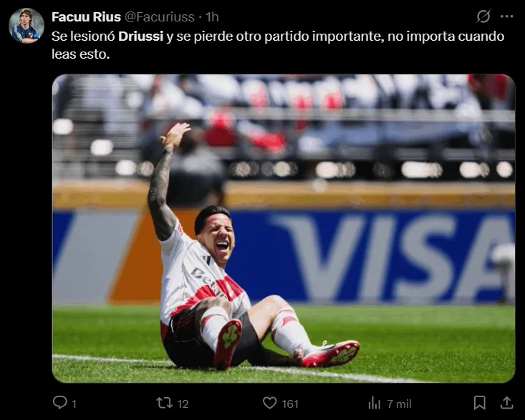
Task: Click the 161 likes count
Action: click(290, 404)
